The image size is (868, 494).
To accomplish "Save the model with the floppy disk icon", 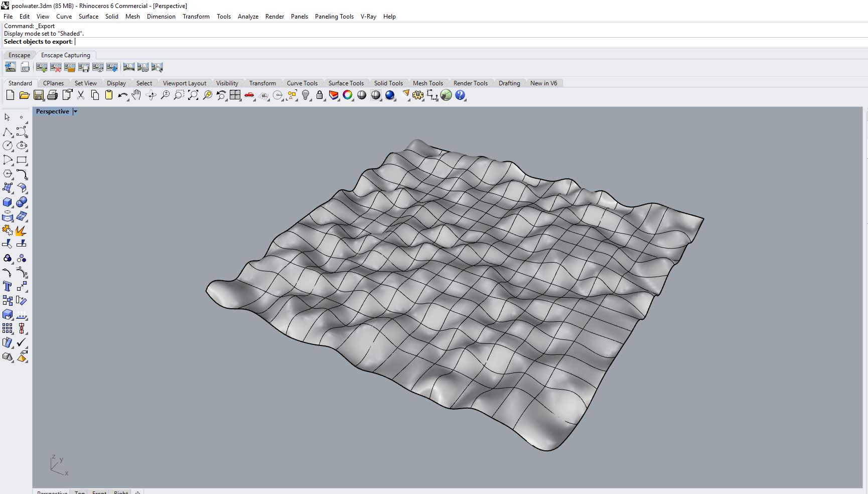I will [x=38, y=95].
